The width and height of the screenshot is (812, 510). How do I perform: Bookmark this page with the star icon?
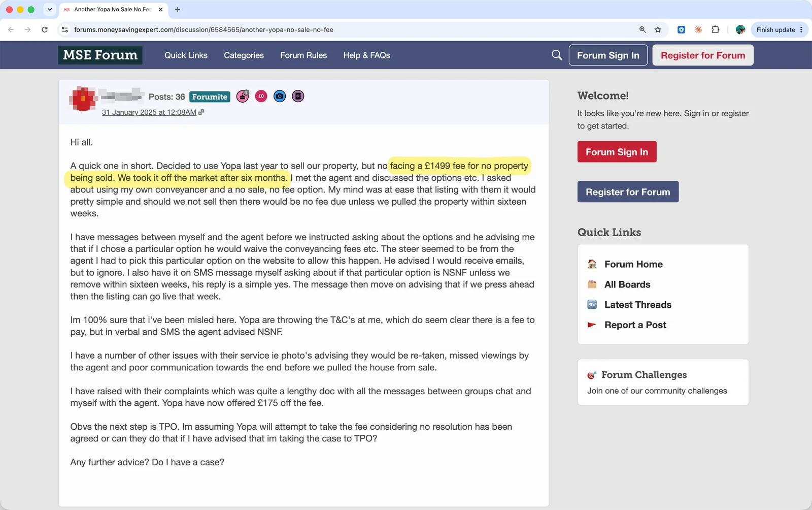pyautogui.click(x=658, y=29)
